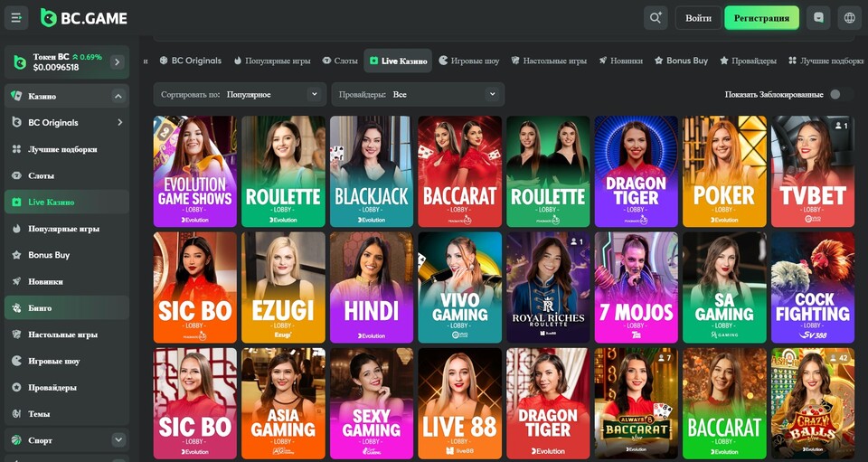Viewport: 868px width, 462px height.
Task: Open the SA Gaming lobby tile
Action: [x=724, y=288]
